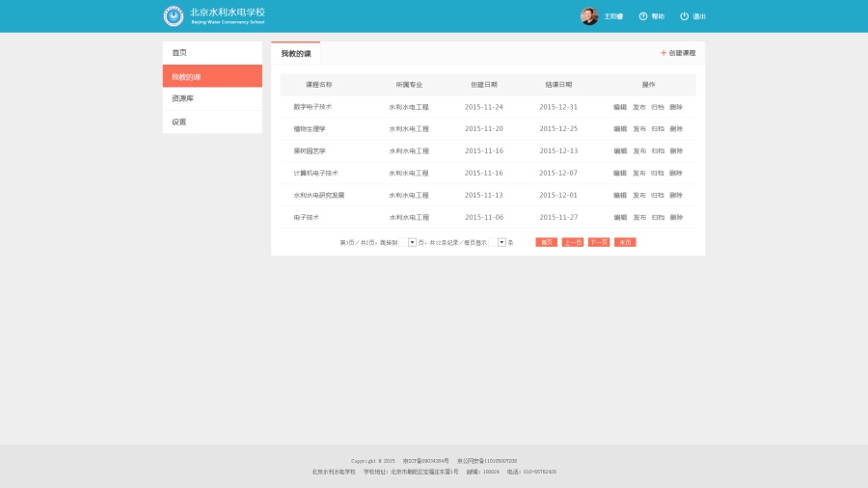Click end date 2015-11-27
Viewport: 868px width, 488px height.
[x=558, y=217]
